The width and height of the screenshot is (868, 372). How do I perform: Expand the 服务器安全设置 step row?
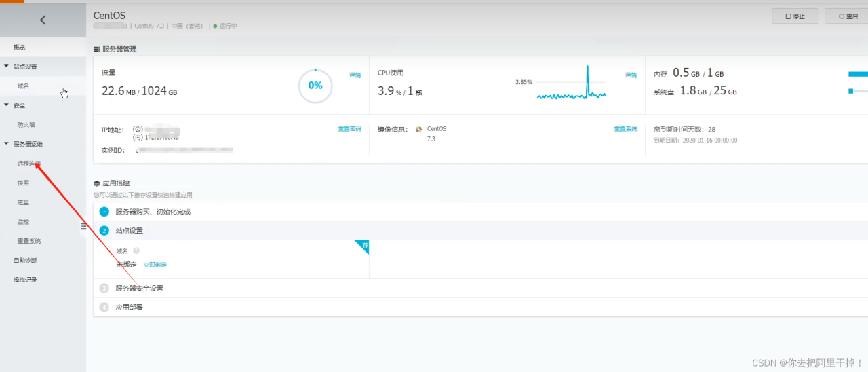tap(139, 288)
